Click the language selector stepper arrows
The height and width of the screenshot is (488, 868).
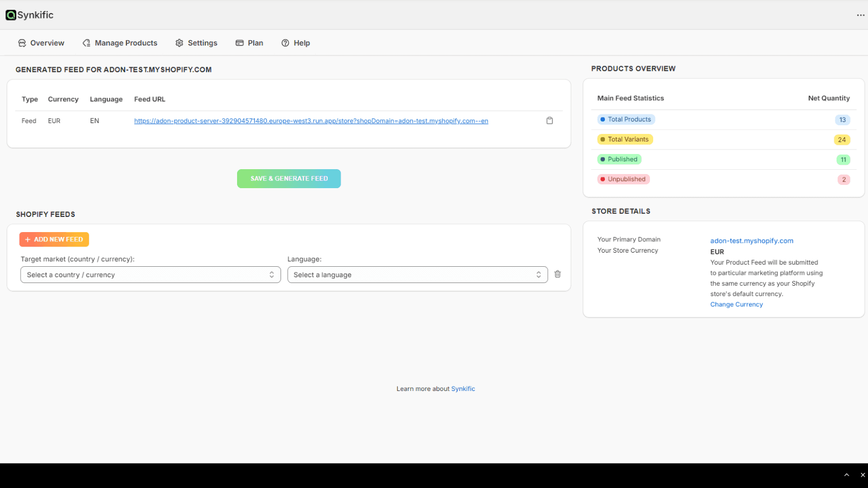click(x=539, y=274)
